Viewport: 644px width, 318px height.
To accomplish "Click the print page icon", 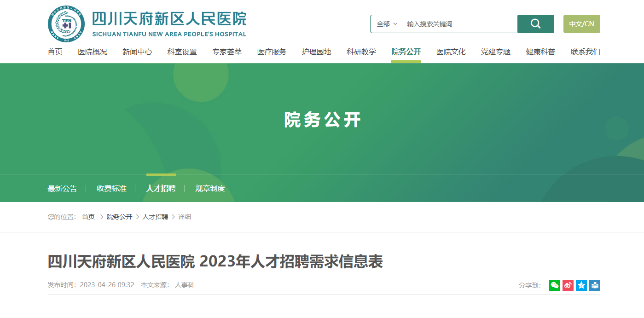I will [595, 285].
